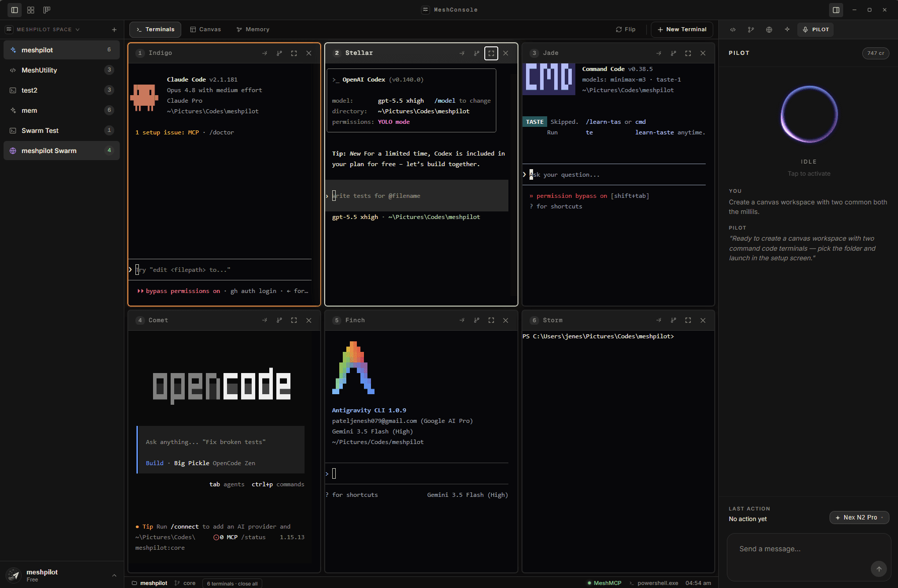898x588 pixels.
Task: Branch icon on Jade terminal header
Action: (x=673, y=53)
